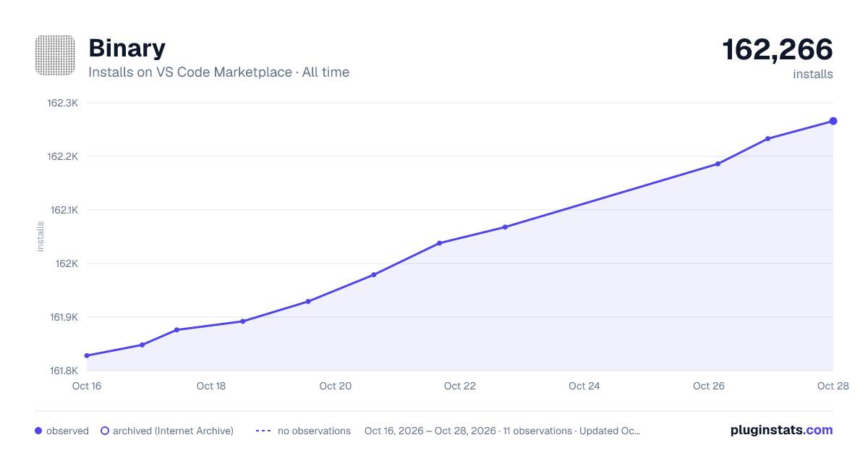This screenshot has width=868, height=456.
Task: Click the Oct 22 x-axis label
Action: tap(460, 386)
